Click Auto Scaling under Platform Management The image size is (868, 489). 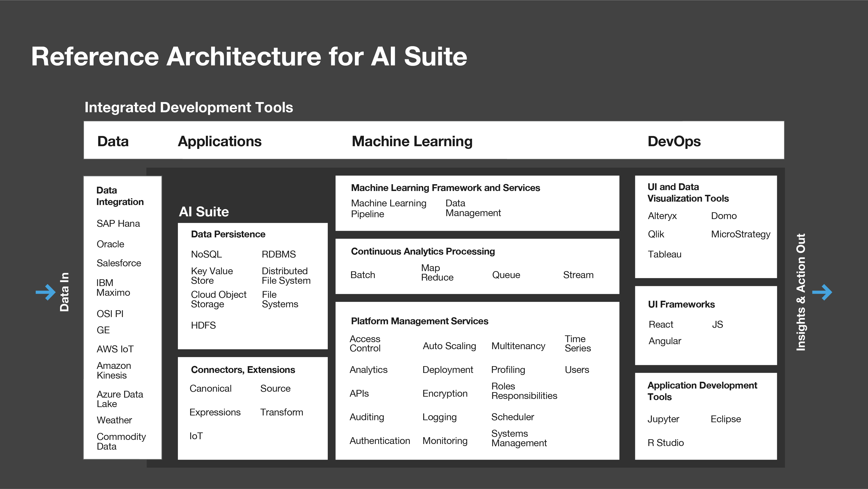[x=449, y=346]
